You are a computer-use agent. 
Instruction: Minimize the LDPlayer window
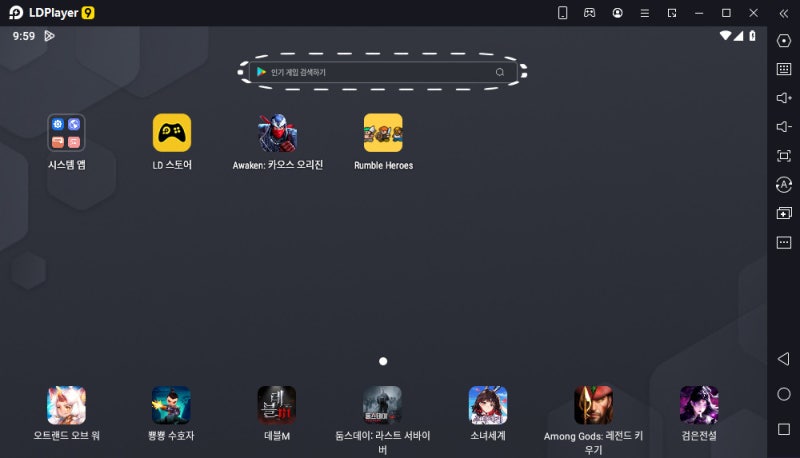tap(699, 13)
